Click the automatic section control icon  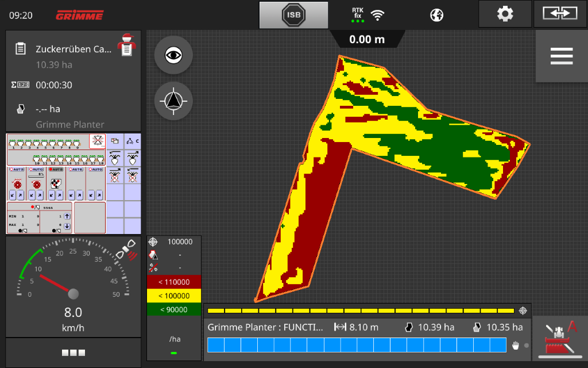point(560,340)
